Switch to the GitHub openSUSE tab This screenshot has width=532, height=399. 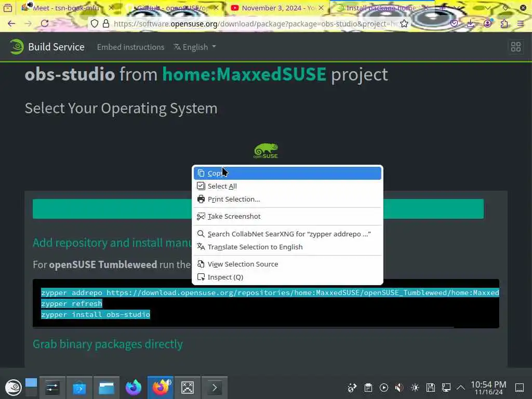click(x=172, y=8)
